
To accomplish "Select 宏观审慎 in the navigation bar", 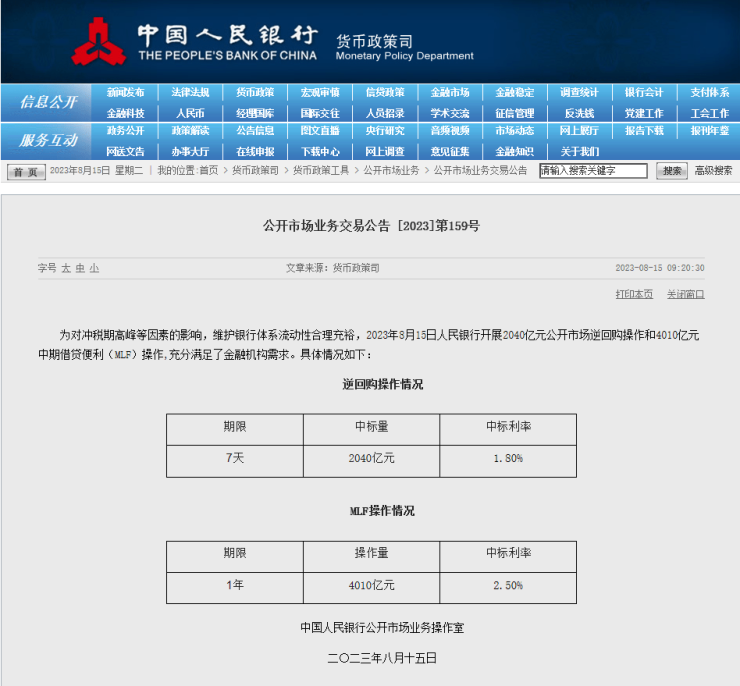I will tap(320, 92).
